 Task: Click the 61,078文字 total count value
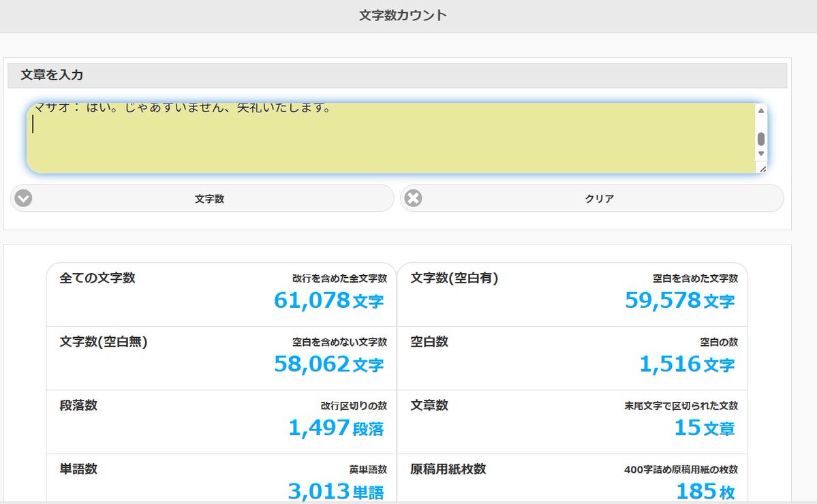click(329, 300)
